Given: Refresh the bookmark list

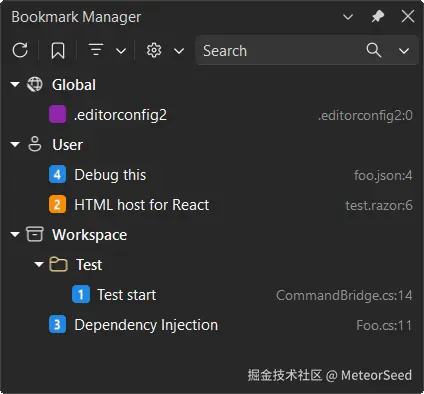Looking at the screenshot, I should click(20, 51).
